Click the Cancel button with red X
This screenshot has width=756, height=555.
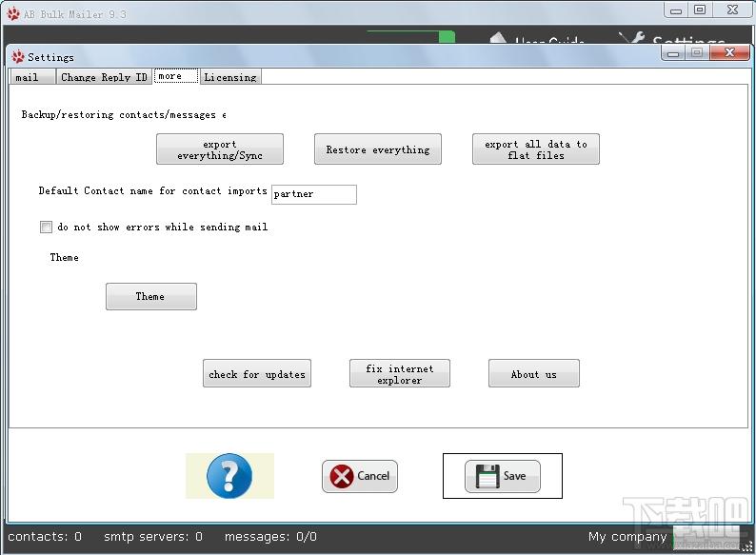[x=360, y=476]
